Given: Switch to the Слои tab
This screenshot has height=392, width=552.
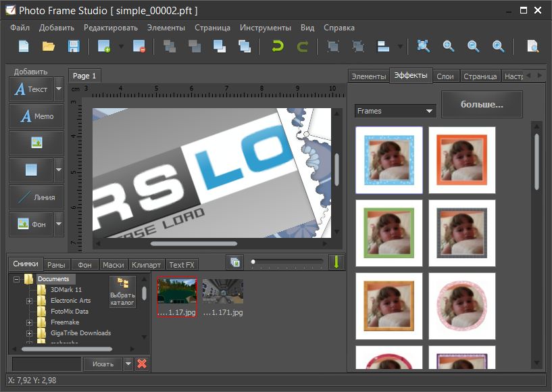Looking at the screenshot, I should (x=445, y=76).
